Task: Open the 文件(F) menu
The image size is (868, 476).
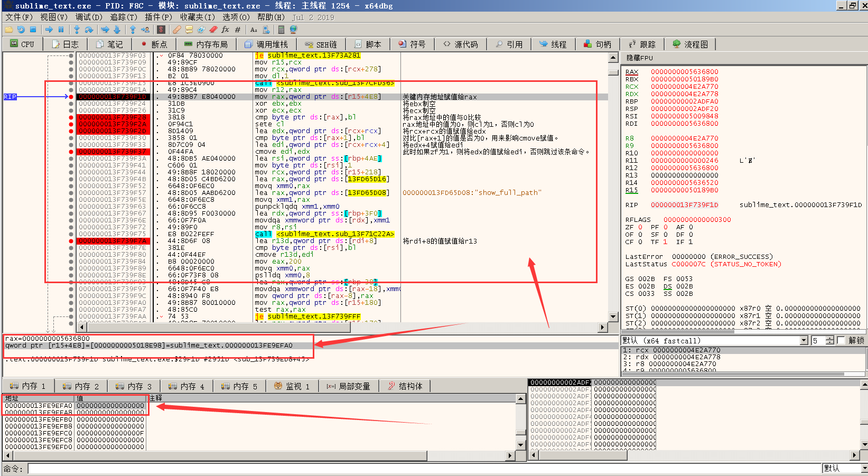Action: point(19,17)
